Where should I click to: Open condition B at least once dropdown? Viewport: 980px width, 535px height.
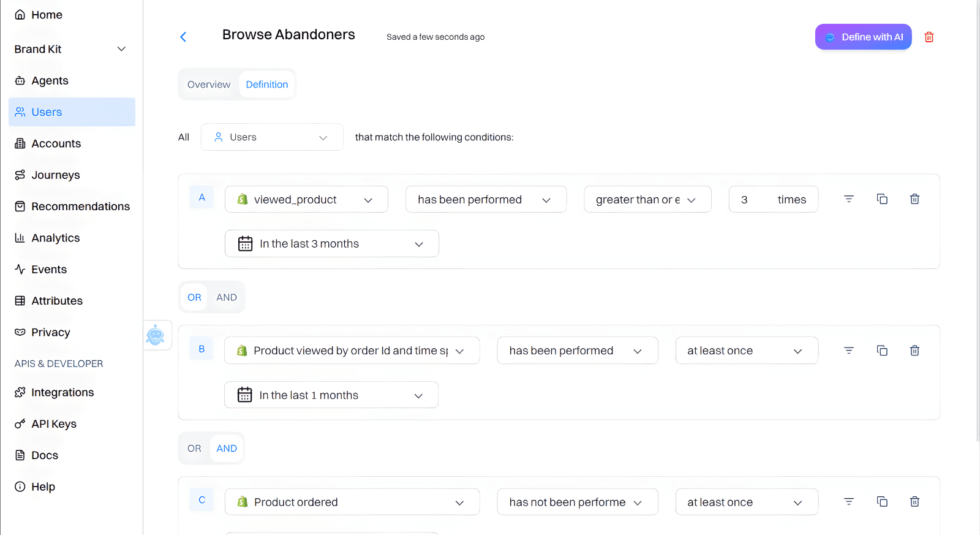(x=747, y=351)
